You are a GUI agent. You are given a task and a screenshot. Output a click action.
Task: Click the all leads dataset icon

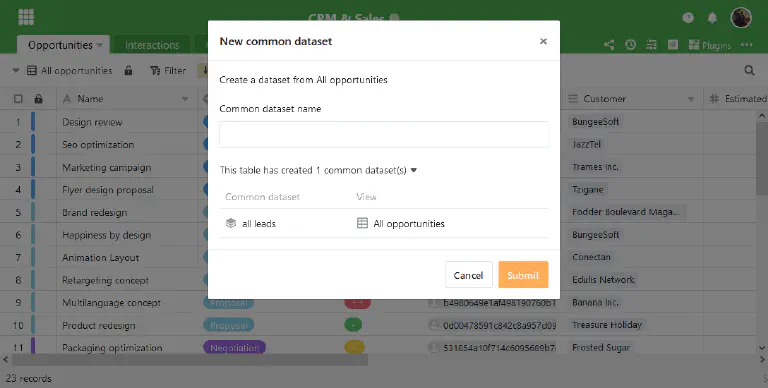pyautogui.click(x=231, y=223)
